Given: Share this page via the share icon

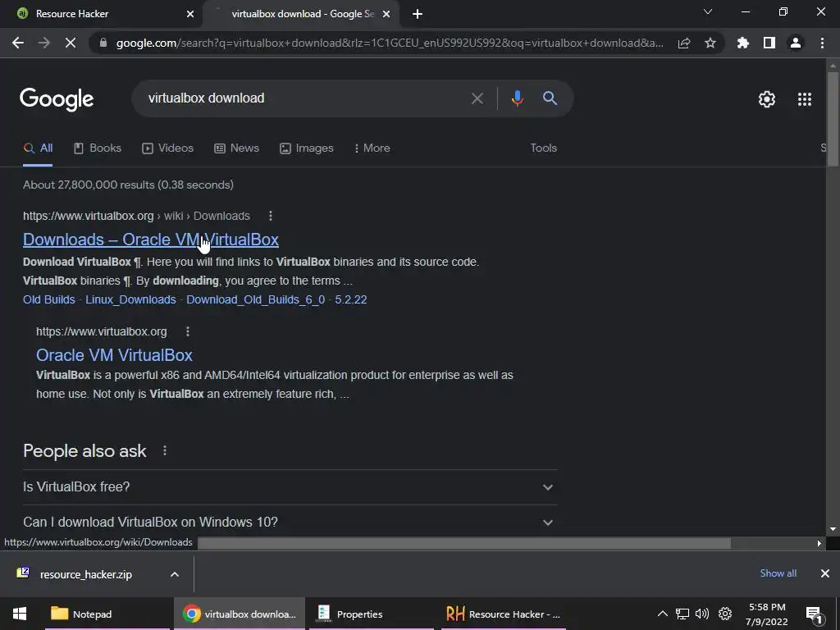Looking at the screenshot, I should [x=684, y=43].
